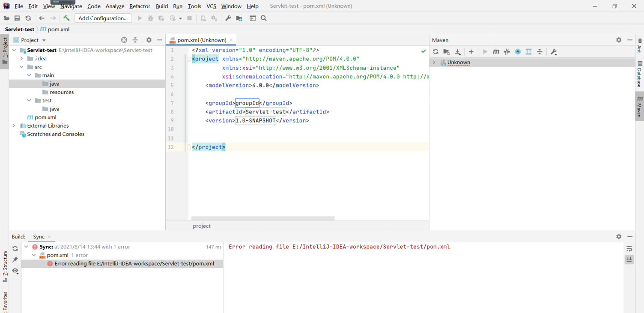Screen dimensions: 644x313
Task: Select Scratches and Consoles
Action: 56,134
